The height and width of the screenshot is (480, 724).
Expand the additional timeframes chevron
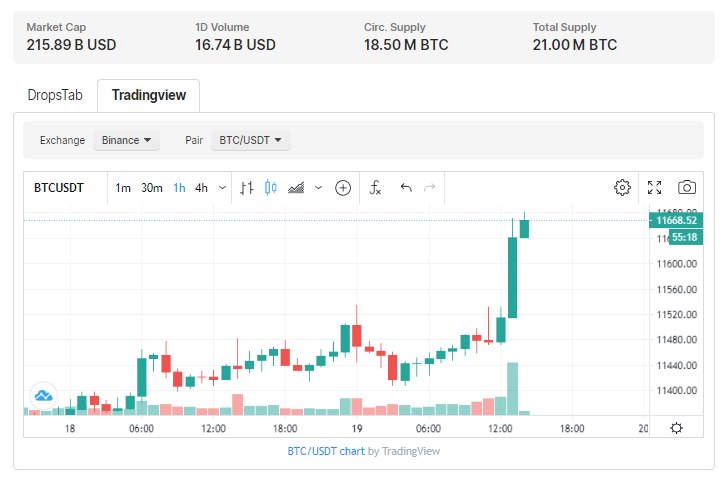tap(222, 187)
